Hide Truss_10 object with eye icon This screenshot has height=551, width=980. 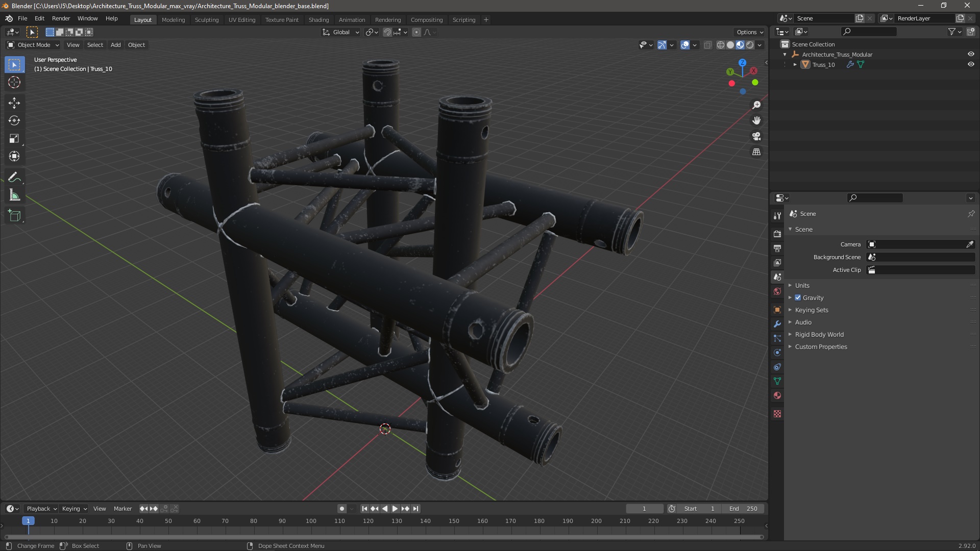pos(971,65)
